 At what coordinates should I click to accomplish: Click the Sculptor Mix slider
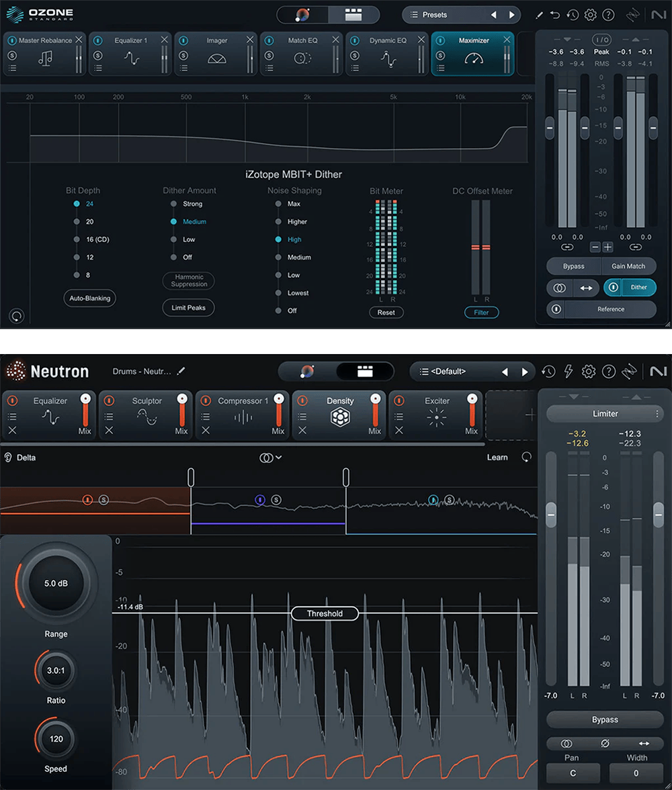click(181, 410)
